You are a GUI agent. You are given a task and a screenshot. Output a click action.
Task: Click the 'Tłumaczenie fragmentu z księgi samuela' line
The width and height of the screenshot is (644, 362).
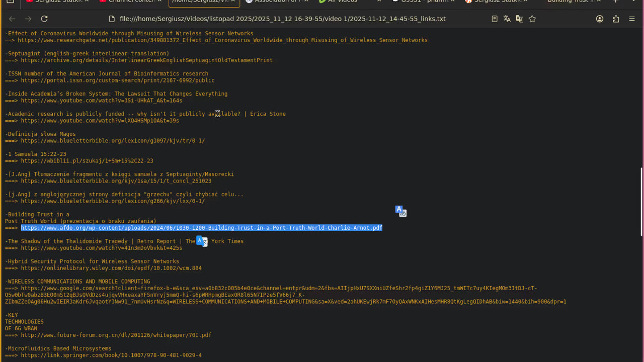click(120, 174)
